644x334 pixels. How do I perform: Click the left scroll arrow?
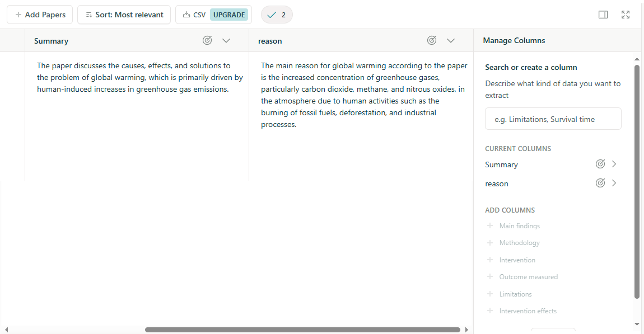pyautogui.click(x=6, y=330)
